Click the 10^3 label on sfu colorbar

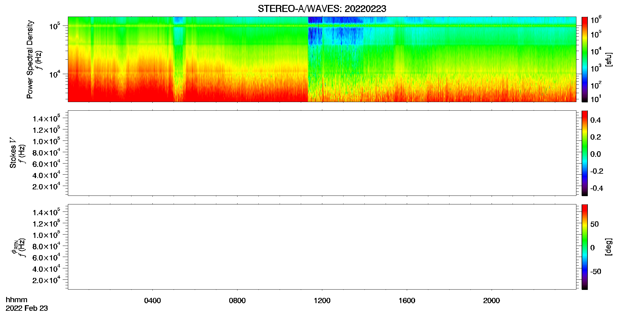coord(596,68)
